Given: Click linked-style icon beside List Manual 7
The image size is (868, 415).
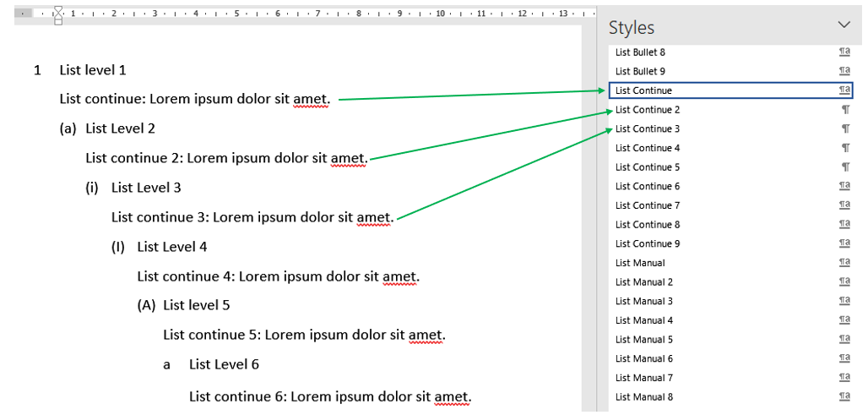Looking at the screenshot, I should 844,377.
